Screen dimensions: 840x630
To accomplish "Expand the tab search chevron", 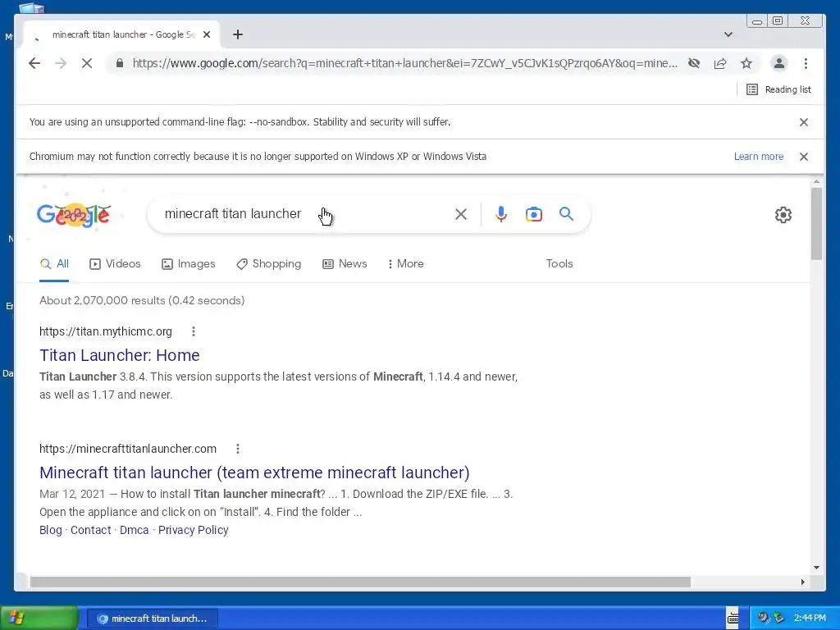I will coord(728,34).
